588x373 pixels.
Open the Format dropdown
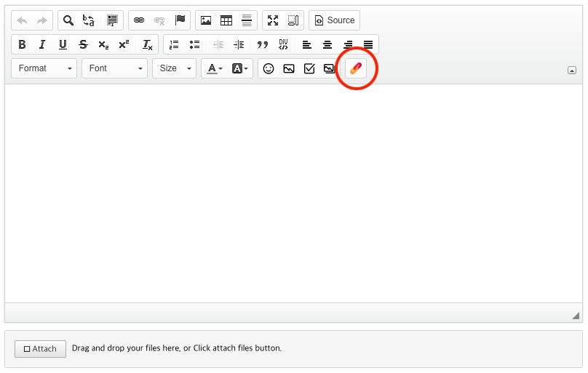[x=44, y=68]
